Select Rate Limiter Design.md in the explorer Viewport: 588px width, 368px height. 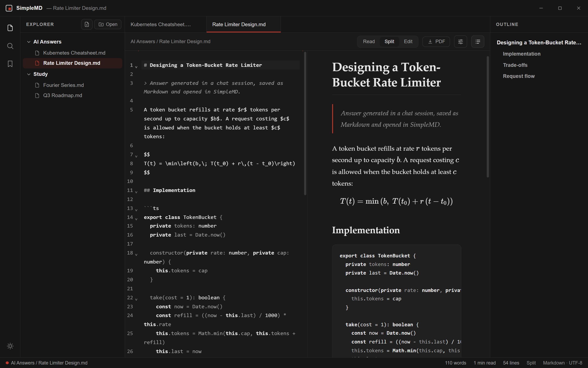click(72, 63)
